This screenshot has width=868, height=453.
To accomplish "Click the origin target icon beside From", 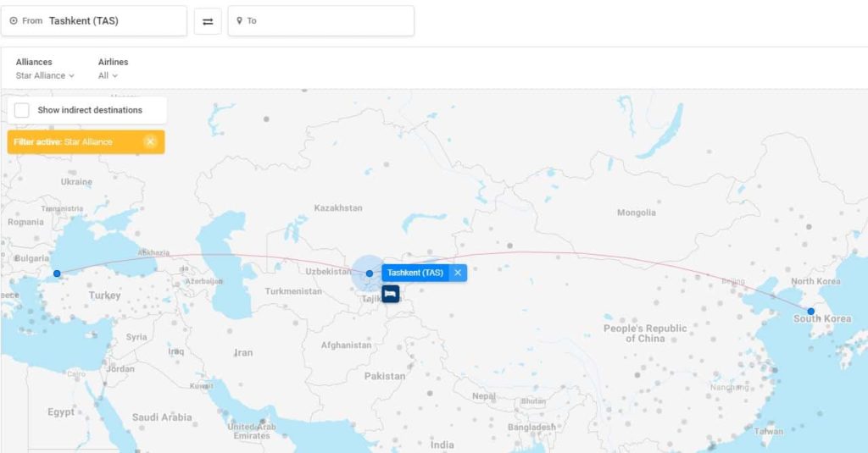I will click(x=14, y=21).
